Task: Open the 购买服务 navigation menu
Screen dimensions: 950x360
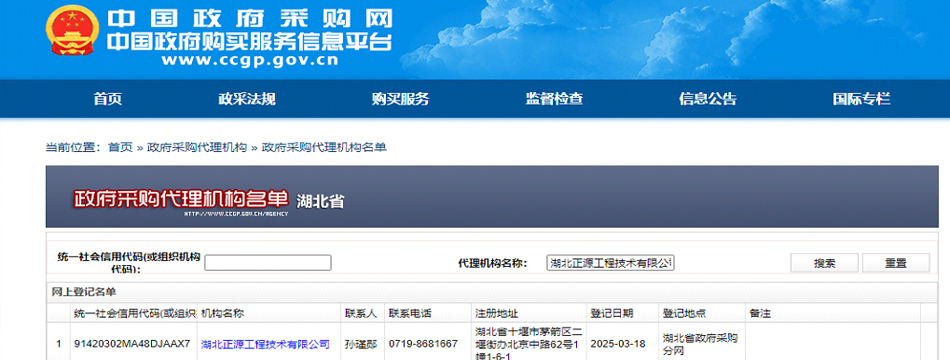Action: click(400, 99)
